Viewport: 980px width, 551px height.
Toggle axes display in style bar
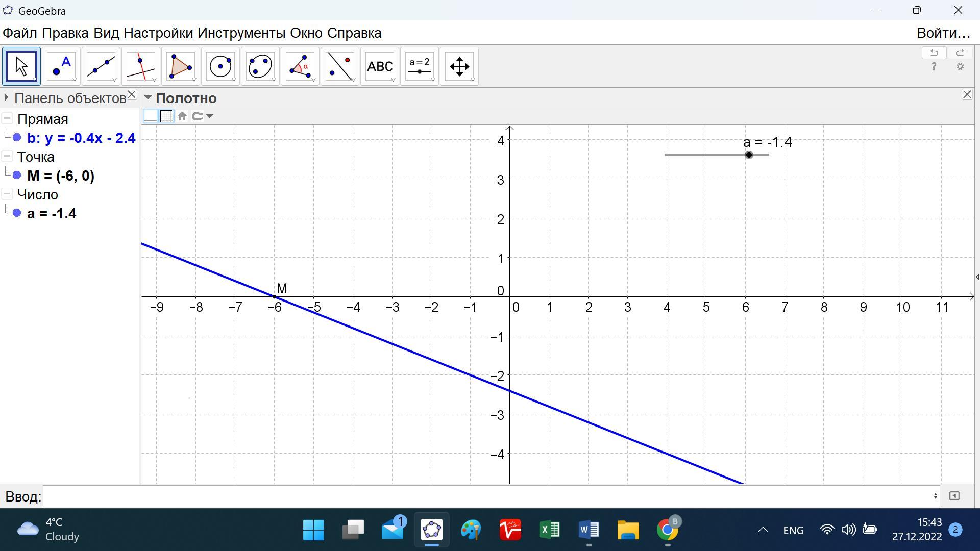(151, 116)
